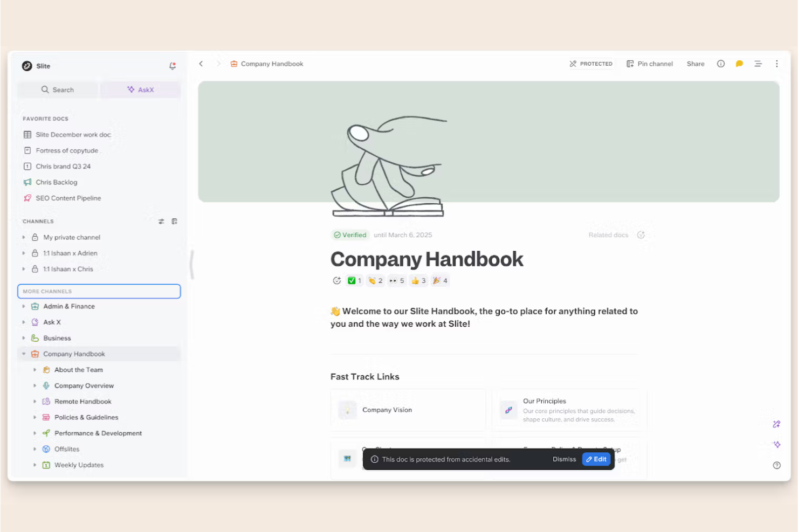Collapse the Company Handbook channel

[23, 354]
